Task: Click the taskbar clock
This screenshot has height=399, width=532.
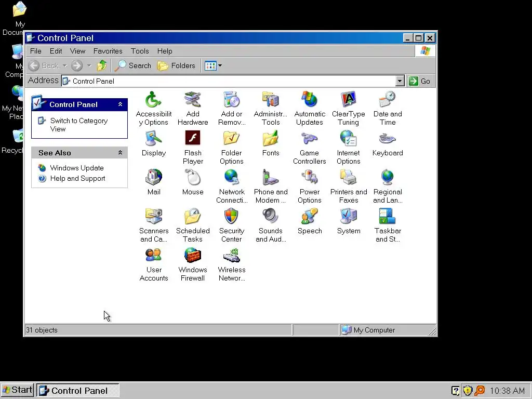Action: (x=507, y=391)
